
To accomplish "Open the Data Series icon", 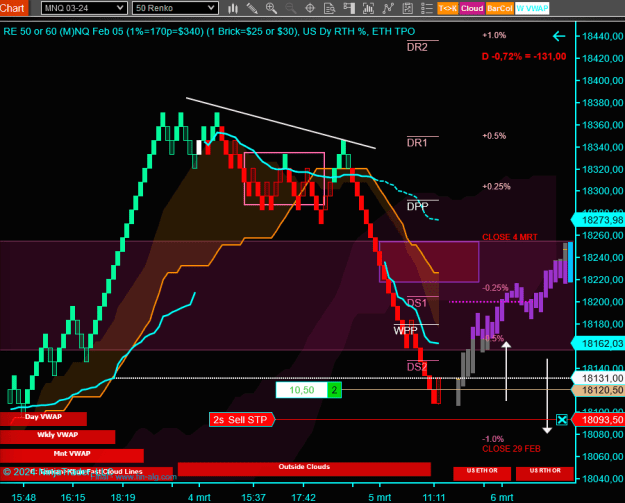I will 368,8.
